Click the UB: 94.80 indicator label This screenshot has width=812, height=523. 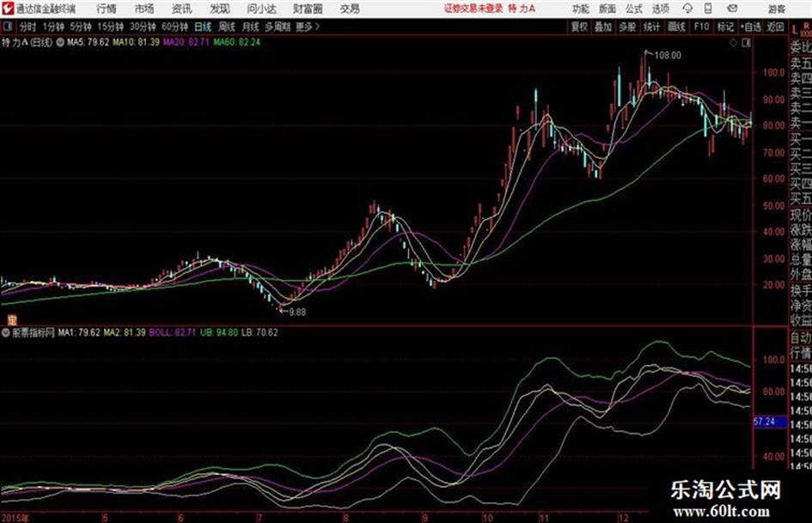point(219,332)
